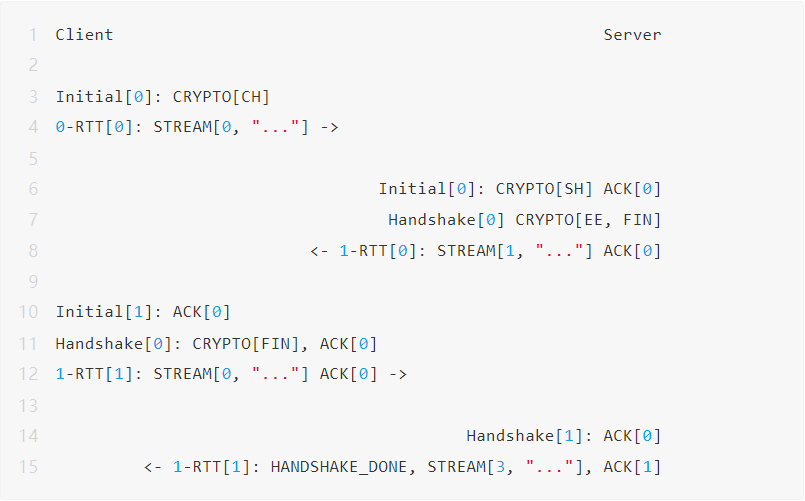The image size is (805, 501).
Task: Click the "CRYPTO[EE, FIN]" text
Action: 588,220
